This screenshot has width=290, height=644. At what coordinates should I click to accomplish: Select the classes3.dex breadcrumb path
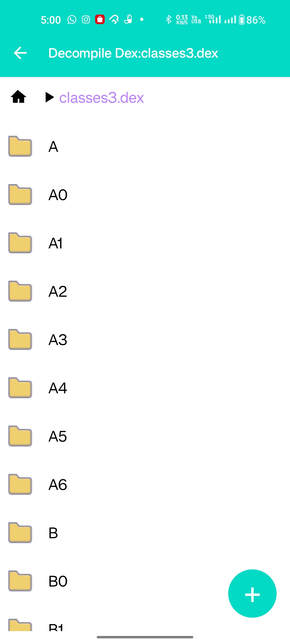tap(102, 98)
